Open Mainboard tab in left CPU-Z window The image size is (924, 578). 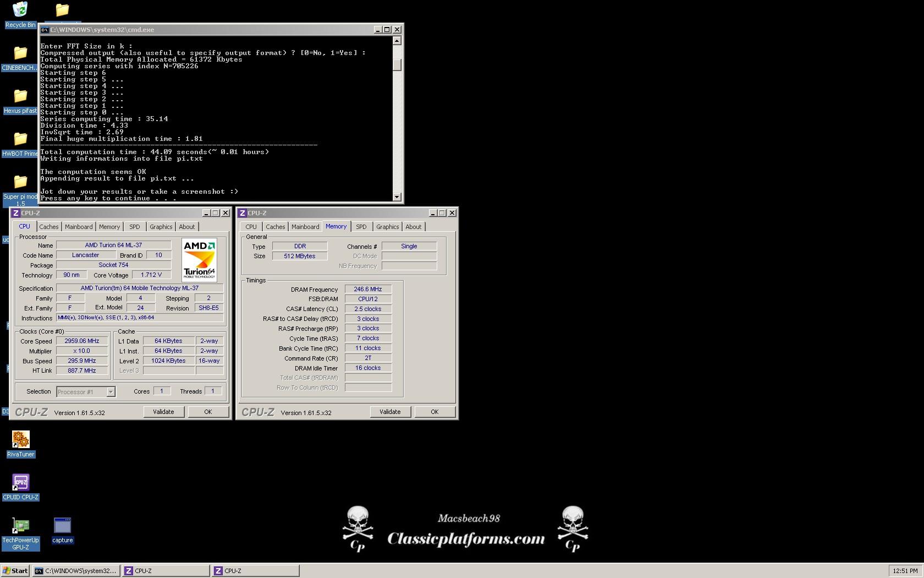pos(79,227)
